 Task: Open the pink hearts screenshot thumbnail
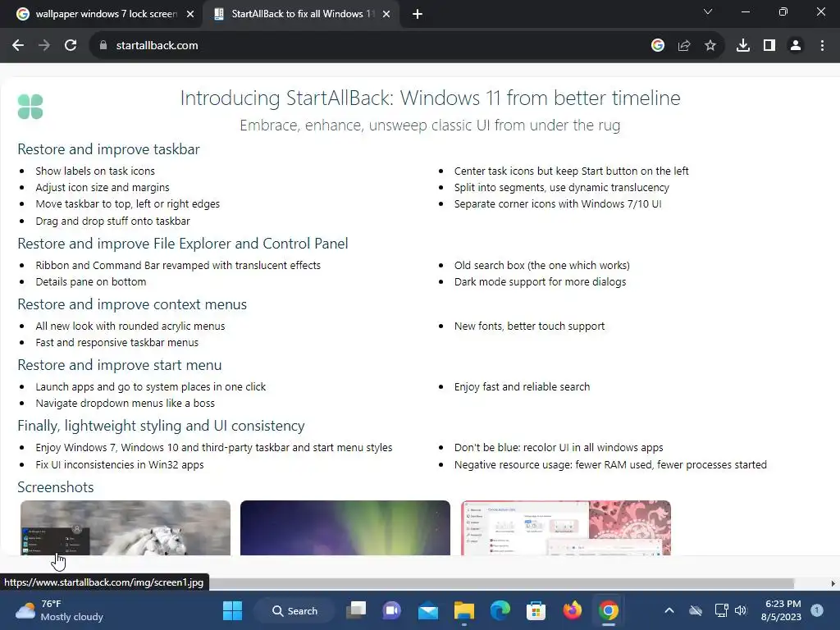(x=566, y=527)
